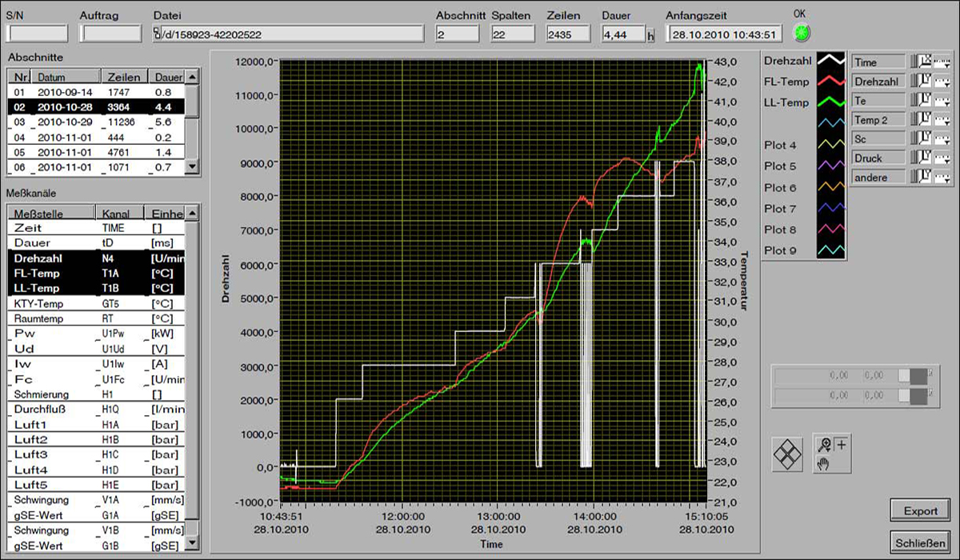Click the Anfangszeit field showing 28.10.2010 10:43:51
The image size is (960, 560).
tap(725, 34)
